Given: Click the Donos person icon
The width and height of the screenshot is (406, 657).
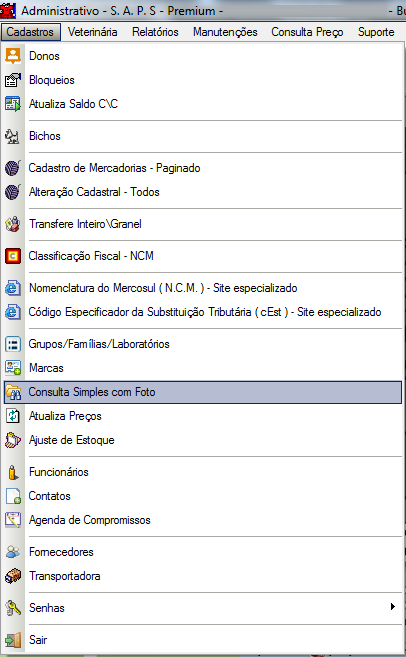Looking at the screenshot, I should (13, 56).
